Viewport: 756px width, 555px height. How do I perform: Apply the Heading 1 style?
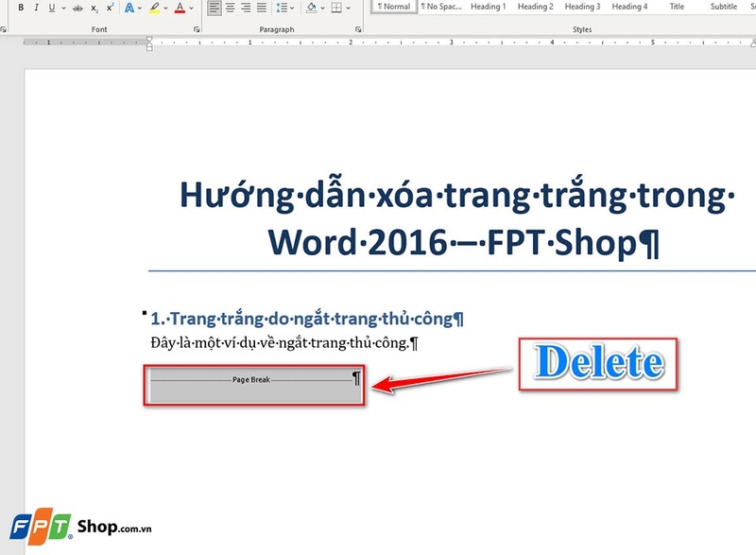488,7
